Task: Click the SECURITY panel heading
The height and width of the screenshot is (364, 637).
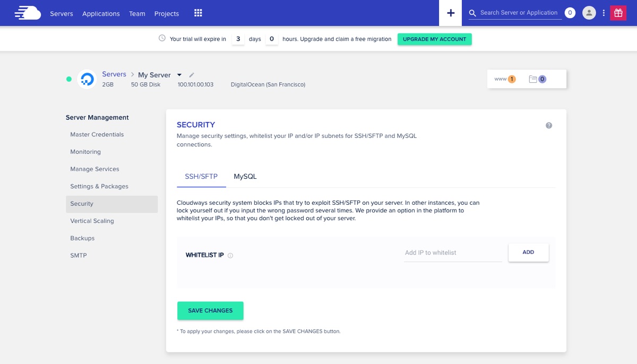Action: tap(196, 125)
